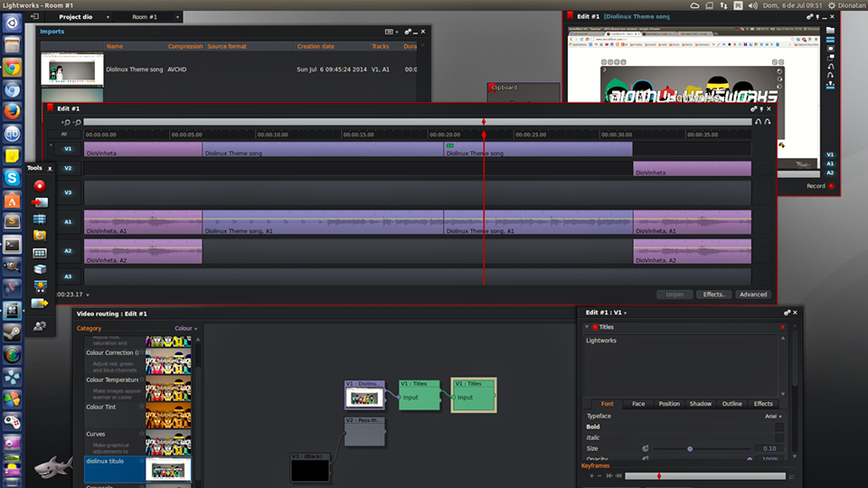Open the blue timeline grid tool in Tools
The height and width of the screenshot is (488, 868).
(x=39, y=219)
